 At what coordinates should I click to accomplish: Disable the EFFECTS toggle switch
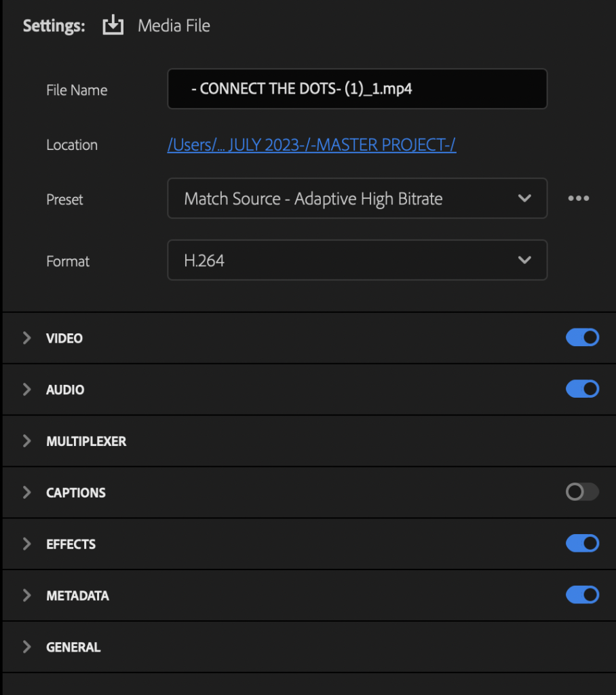click(x=582, y=543)
